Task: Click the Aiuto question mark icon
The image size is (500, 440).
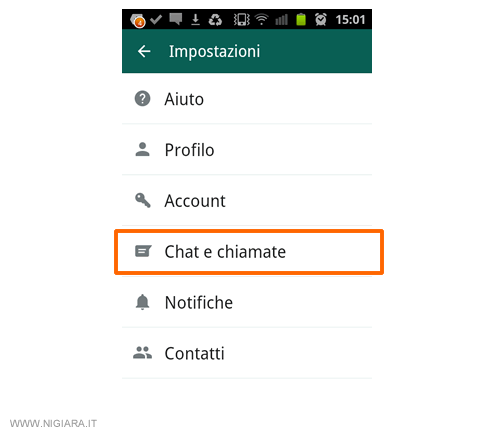Action: click(x=142, y=99)
